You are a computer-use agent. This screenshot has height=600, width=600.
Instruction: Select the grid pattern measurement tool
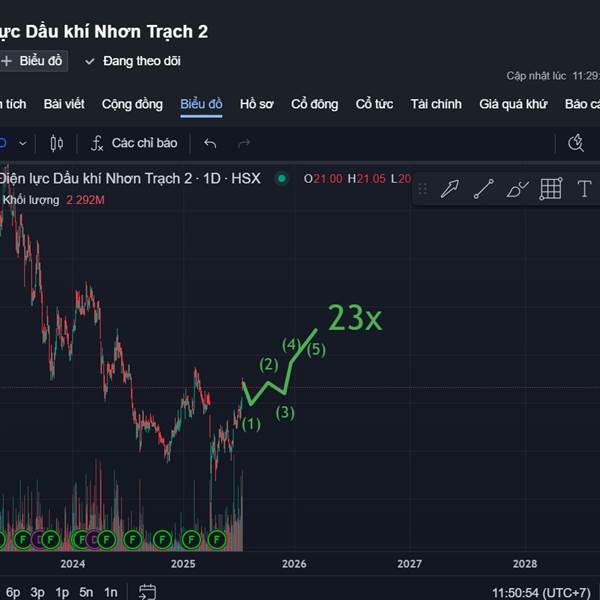coord(551,189)
